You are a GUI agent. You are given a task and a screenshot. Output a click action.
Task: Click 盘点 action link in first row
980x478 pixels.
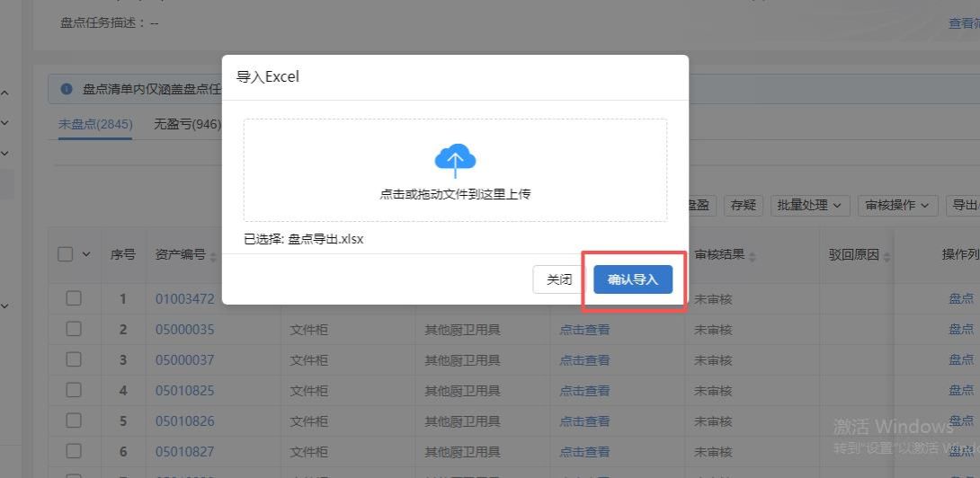click(x=960, y=298)
